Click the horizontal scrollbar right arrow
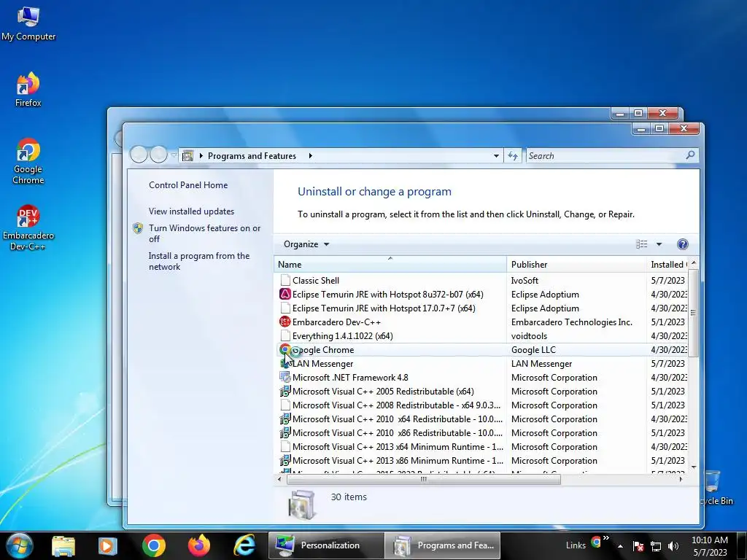This screenshot has height=560, width=747. 681,480
